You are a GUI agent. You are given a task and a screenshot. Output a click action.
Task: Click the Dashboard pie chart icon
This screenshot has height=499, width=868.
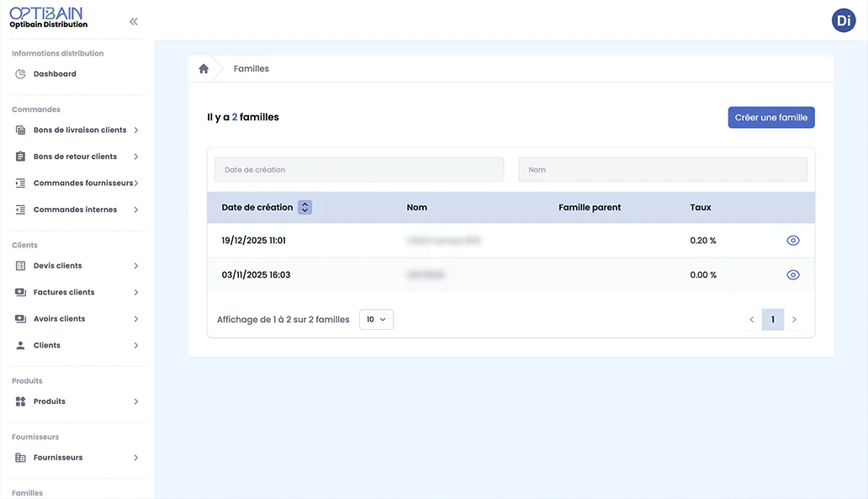pyautogui.click(x=20, y=74)
